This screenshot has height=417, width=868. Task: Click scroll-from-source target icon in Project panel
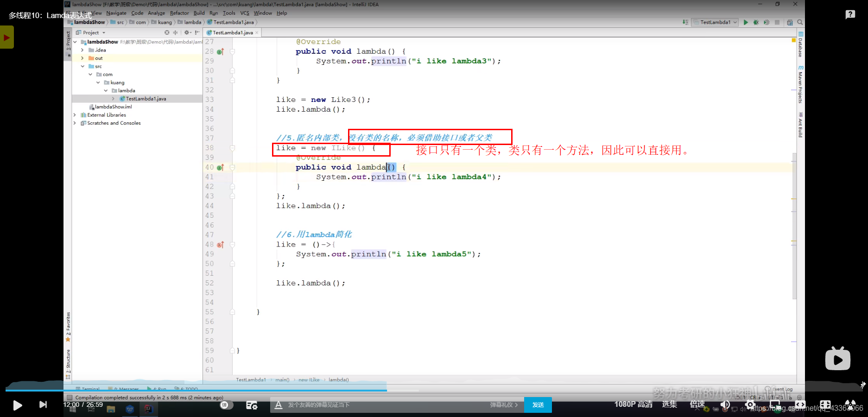(x=167, y=32)
